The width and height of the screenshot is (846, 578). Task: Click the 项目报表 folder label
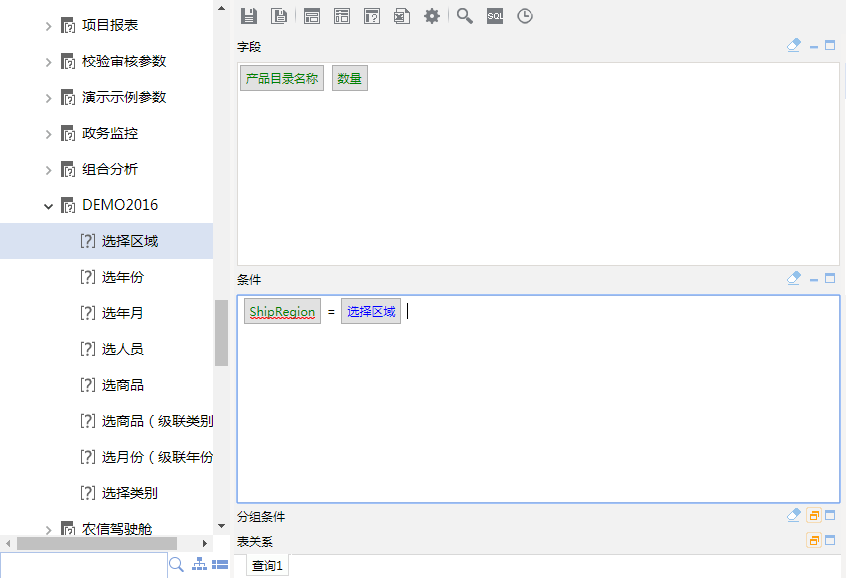(x=110, y=25)
